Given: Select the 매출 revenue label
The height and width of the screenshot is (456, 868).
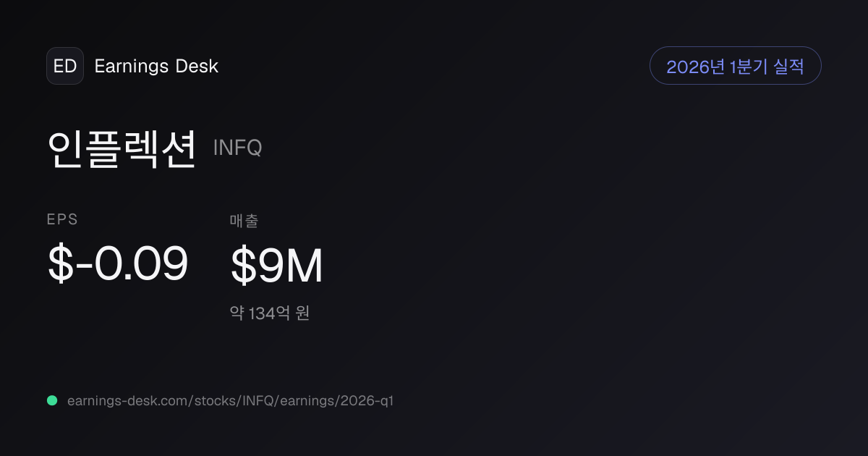Looking at the screenshot, I should (x=244, y=221).
